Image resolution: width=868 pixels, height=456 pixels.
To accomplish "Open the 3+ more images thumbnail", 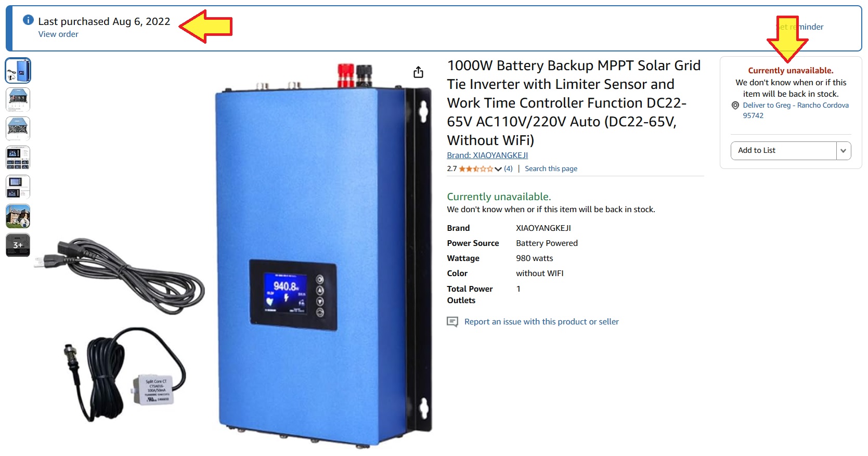I will coord(18,245).
